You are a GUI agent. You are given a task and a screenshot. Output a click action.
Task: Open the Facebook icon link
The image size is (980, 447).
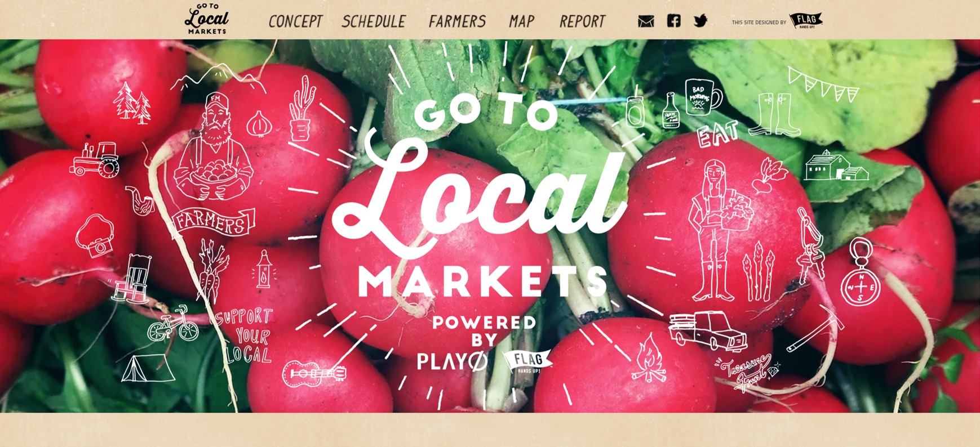tap(673, 21)
